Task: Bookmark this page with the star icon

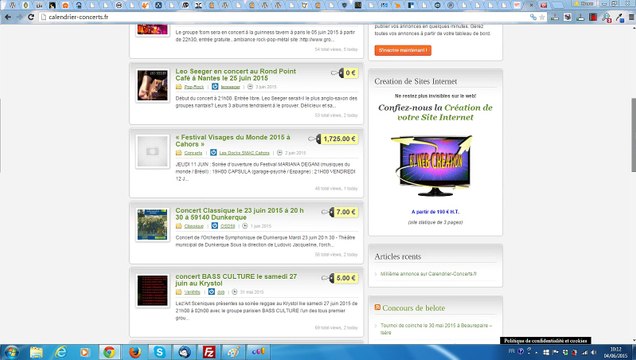Action: tap(542, 17)
